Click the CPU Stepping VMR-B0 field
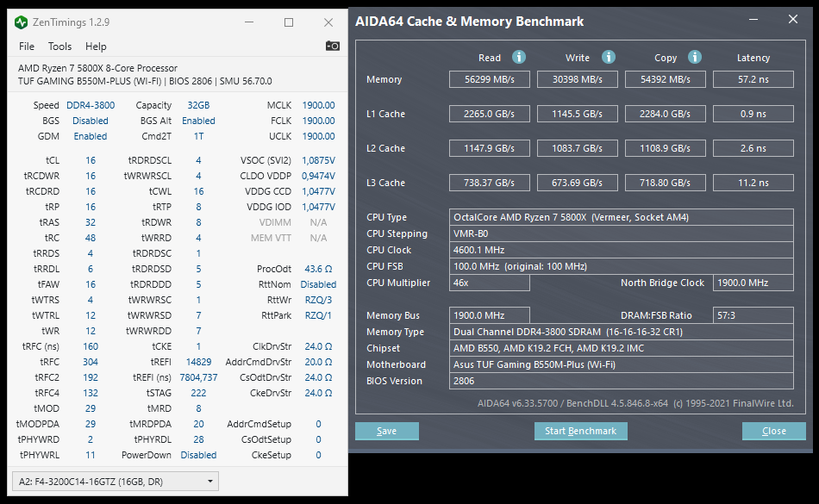 (621, 233)
